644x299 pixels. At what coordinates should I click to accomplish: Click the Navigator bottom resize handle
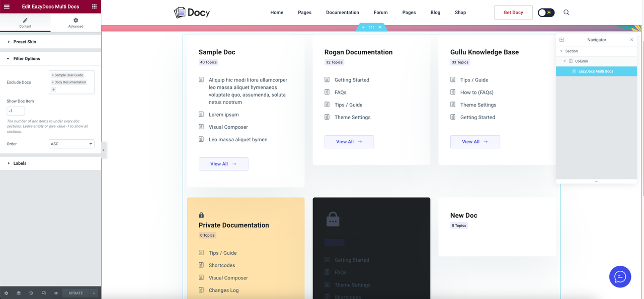(596, 181)
